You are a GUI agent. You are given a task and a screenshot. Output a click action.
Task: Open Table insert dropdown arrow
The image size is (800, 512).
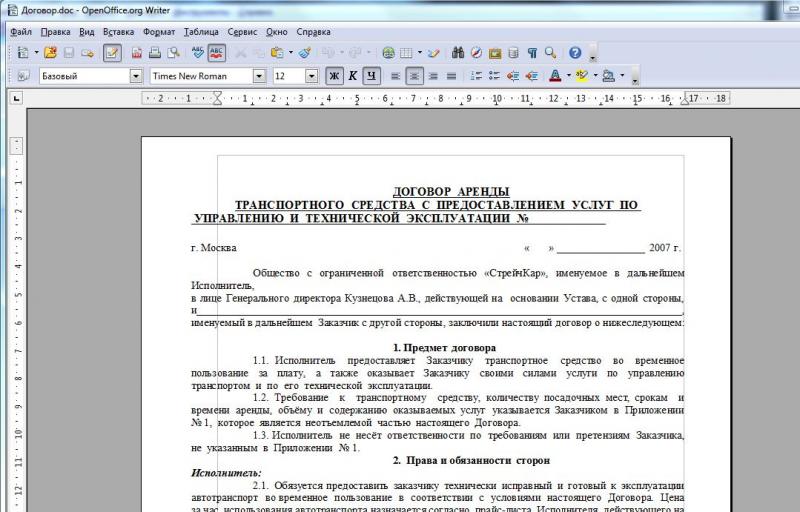click(420, 53)
